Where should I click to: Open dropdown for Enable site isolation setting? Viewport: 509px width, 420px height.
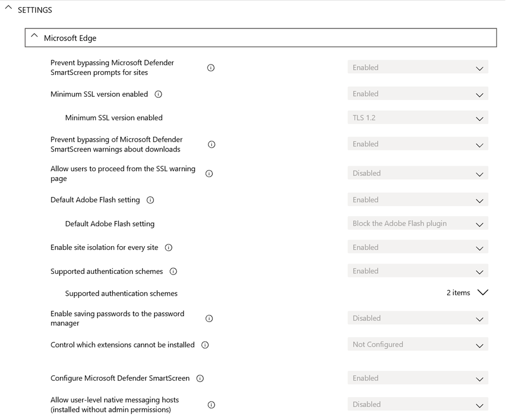pyautogui.click(x=418, y=248)
